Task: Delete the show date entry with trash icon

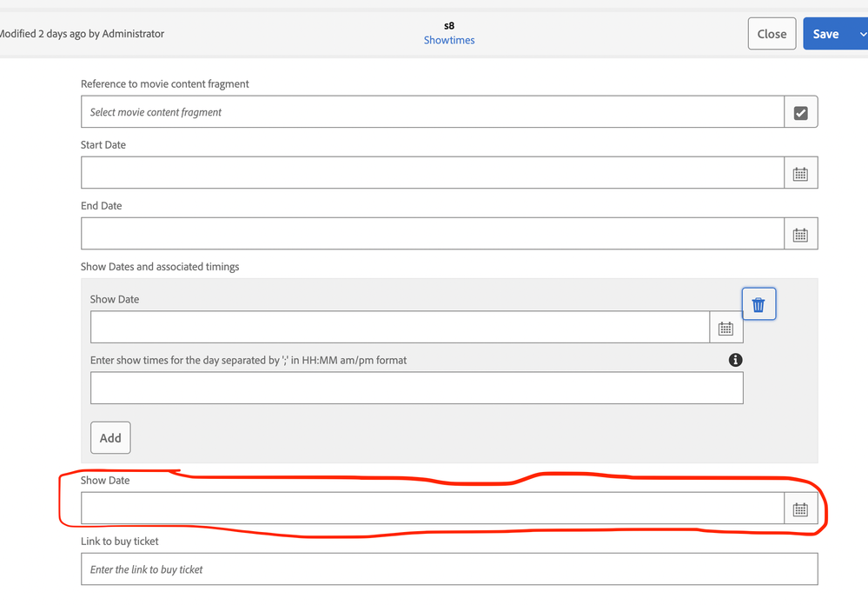Action: pos(759,304)
